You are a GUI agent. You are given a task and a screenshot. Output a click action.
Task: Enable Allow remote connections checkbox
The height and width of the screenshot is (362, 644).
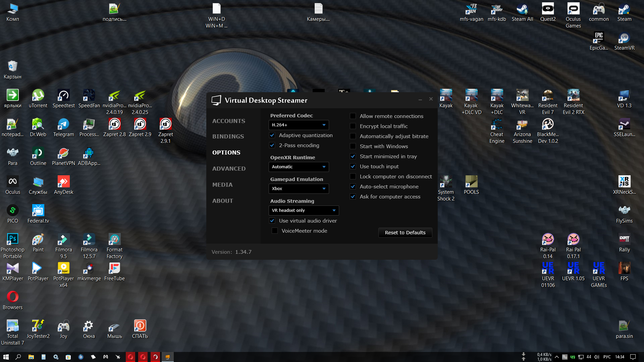click(353, 116)
